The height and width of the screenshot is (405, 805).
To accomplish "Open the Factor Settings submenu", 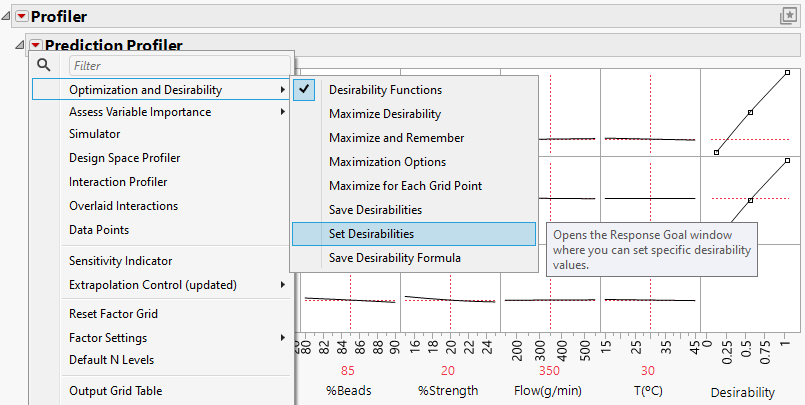I will (108, 338).
